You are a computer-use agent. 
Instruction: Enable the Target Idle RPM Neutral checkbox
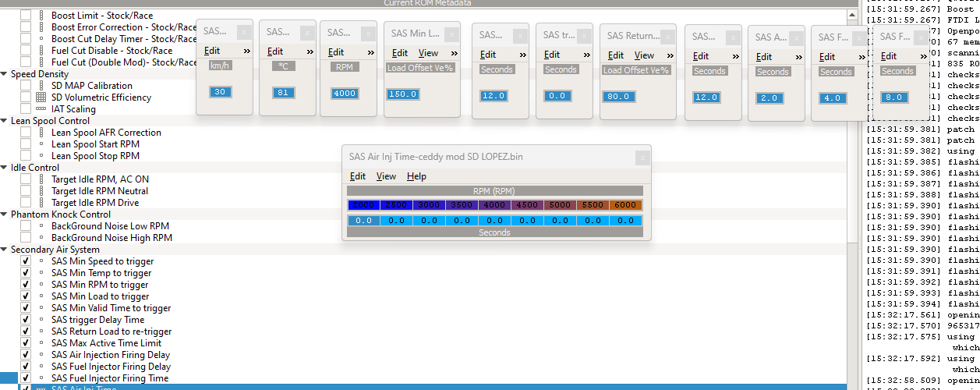pos(26,191)
